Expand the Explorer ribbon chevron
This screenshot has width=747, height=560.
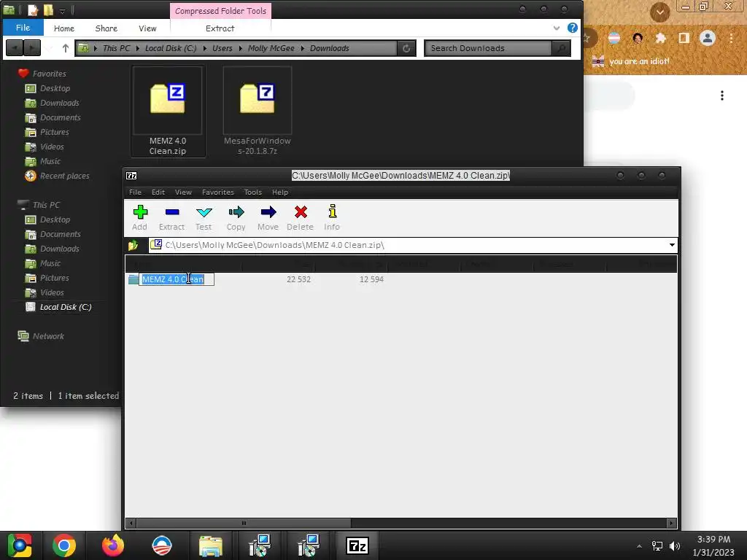point(557,28)
